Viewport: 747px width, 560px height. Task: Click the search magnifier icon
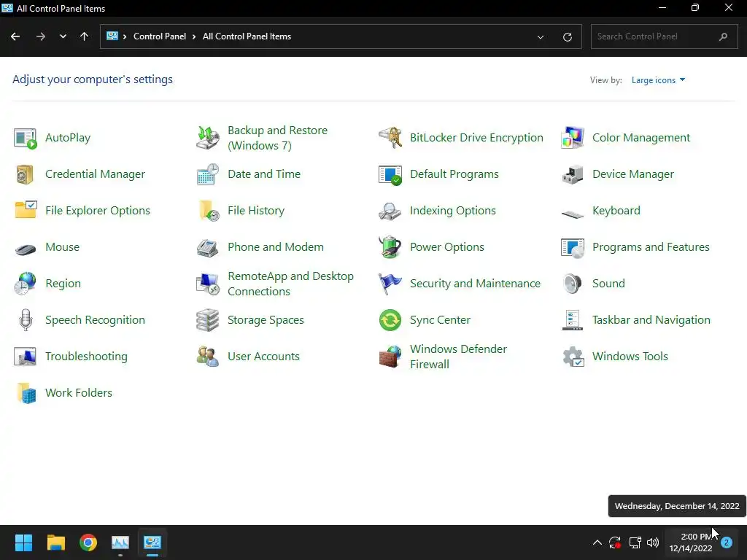(x=723, y=36)
